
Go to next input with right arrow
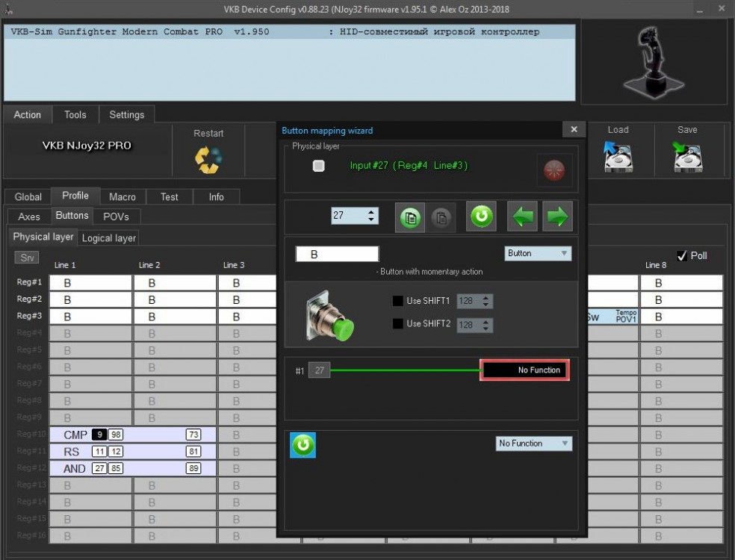(x=557, y=217)
